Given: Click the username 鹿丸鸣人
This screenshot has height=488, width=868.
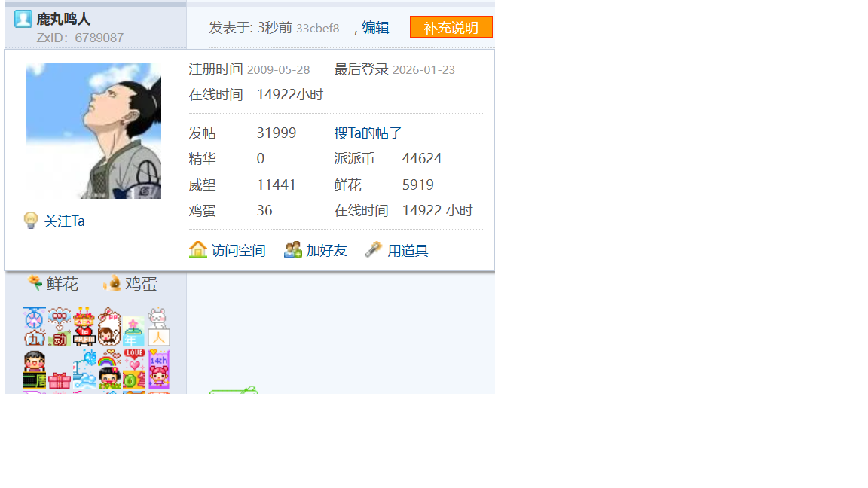Looking at the screenshot, I should pos(63,19).
